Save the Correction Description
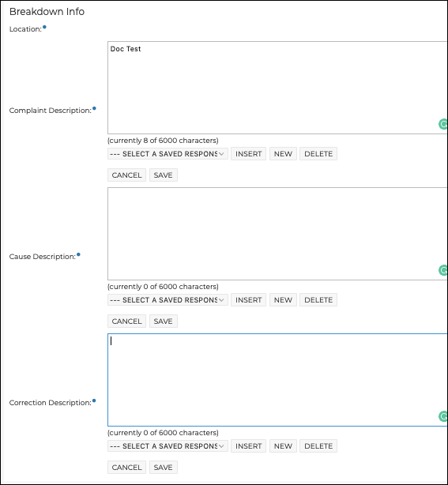The height and width of the screenshot is (485, 448). (164, 468)
